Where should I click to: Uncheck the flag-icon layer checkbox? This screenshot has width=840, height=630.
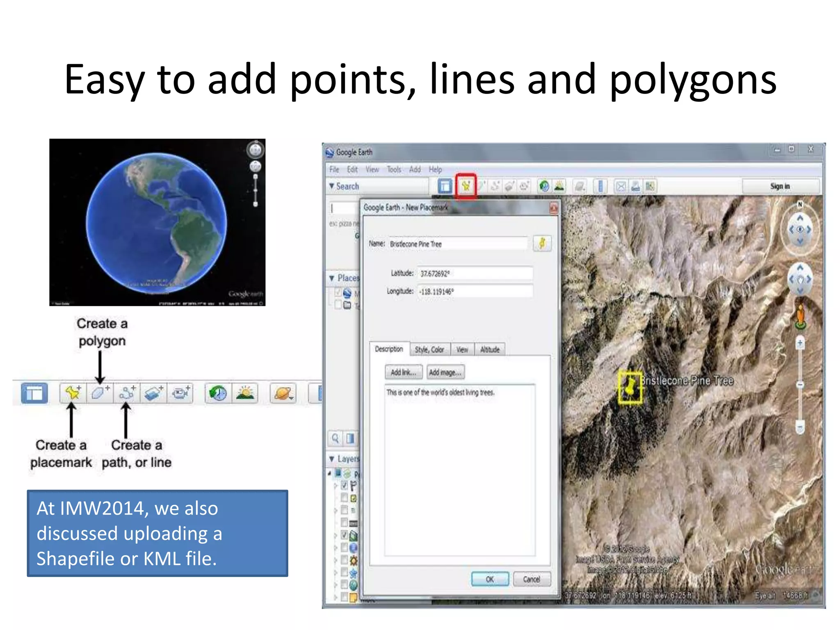(x=344, y=486)
